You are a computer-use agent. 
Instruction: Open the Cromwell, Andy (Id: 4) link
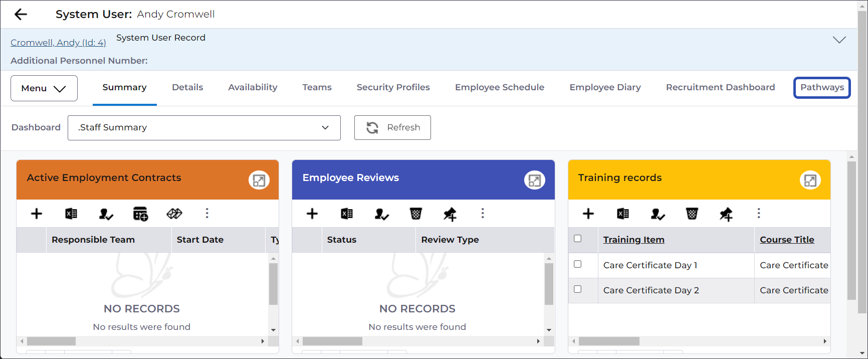[58, 43]
